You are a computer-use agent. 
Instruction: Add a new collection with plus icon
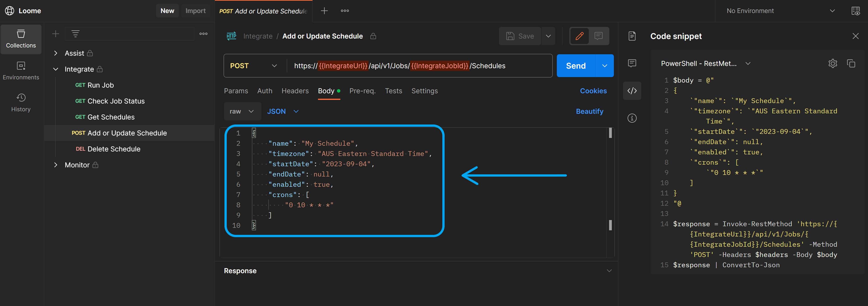(x=56, y=34)
